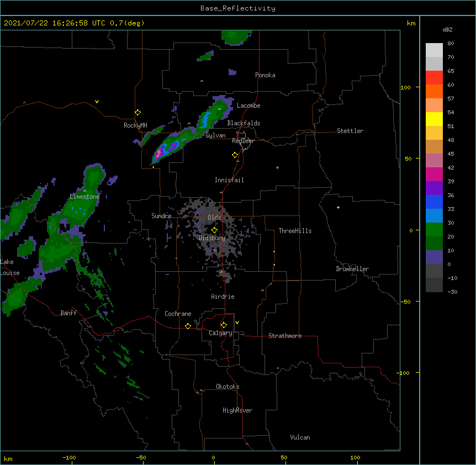
Task: Click the white asterisk marker east of Innisfail
Action: click(277, 168)
